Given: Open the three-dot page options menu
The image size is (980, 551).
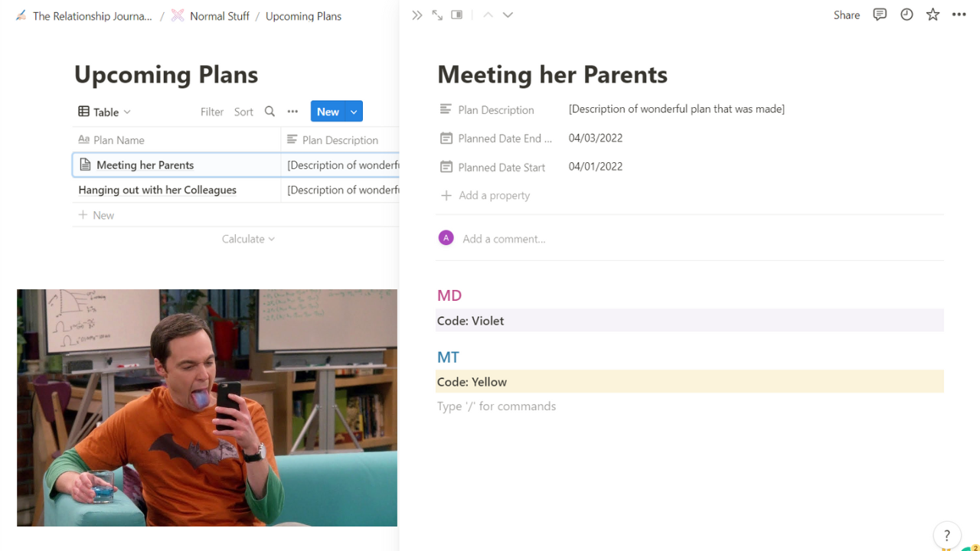Looking at the screenshot, I should pyautogui.click(x=959, y=15).
